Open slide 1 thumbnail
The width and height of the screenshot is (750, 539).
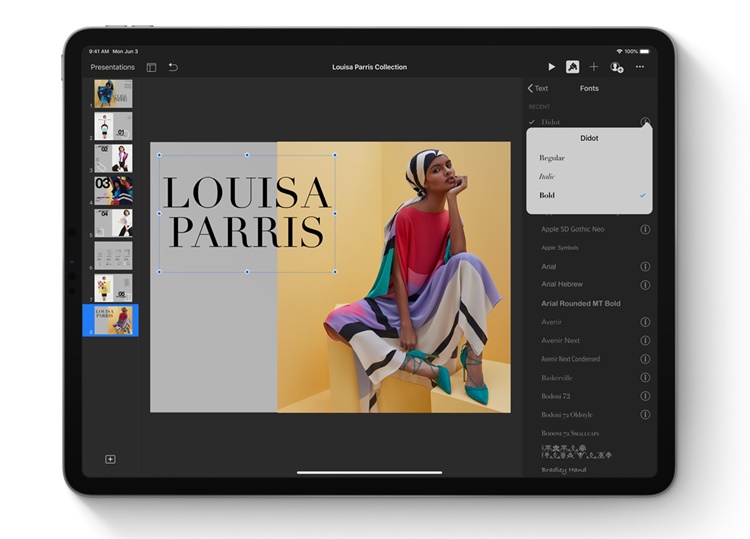[113, 94]
